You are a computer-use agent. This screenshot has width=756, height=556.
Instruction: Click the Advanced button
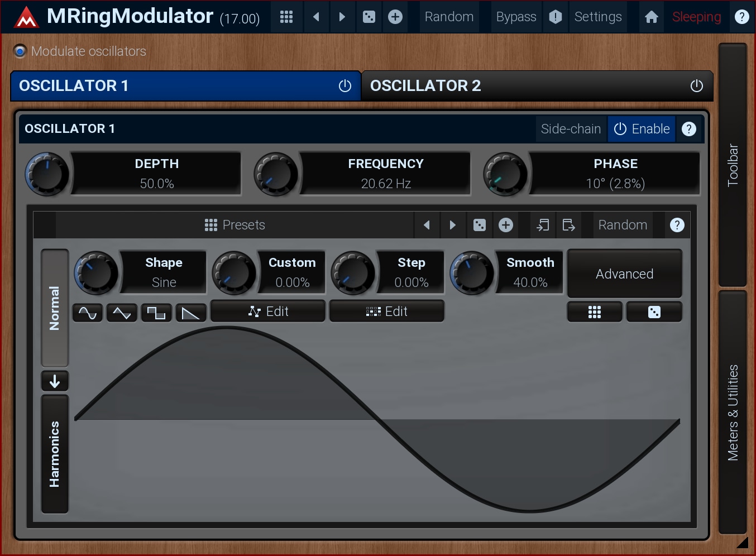624,274
